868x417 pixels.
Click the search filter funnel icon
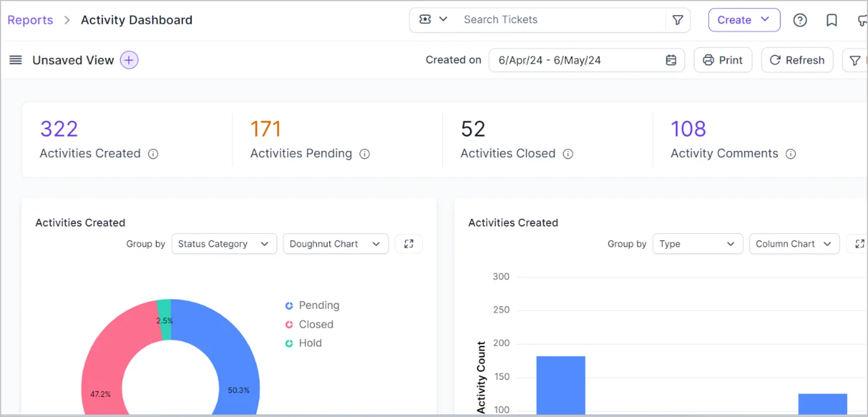[678, 19]
